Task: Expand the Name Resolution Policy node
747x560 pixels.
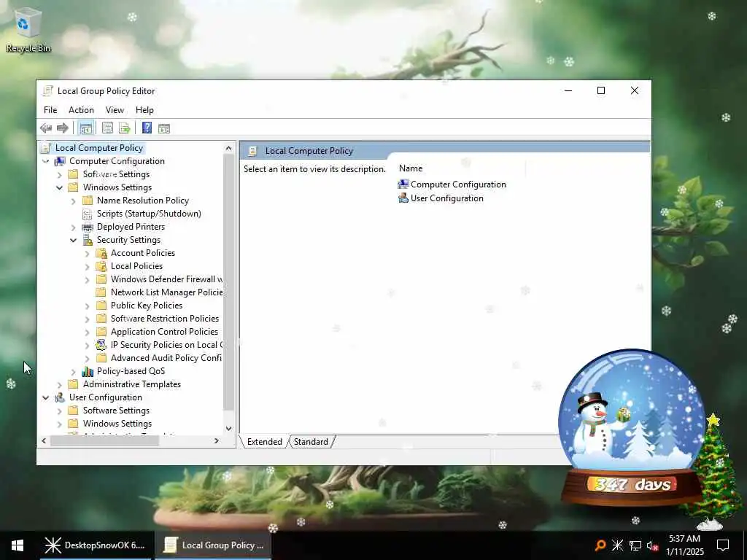Action: (74, 201)
